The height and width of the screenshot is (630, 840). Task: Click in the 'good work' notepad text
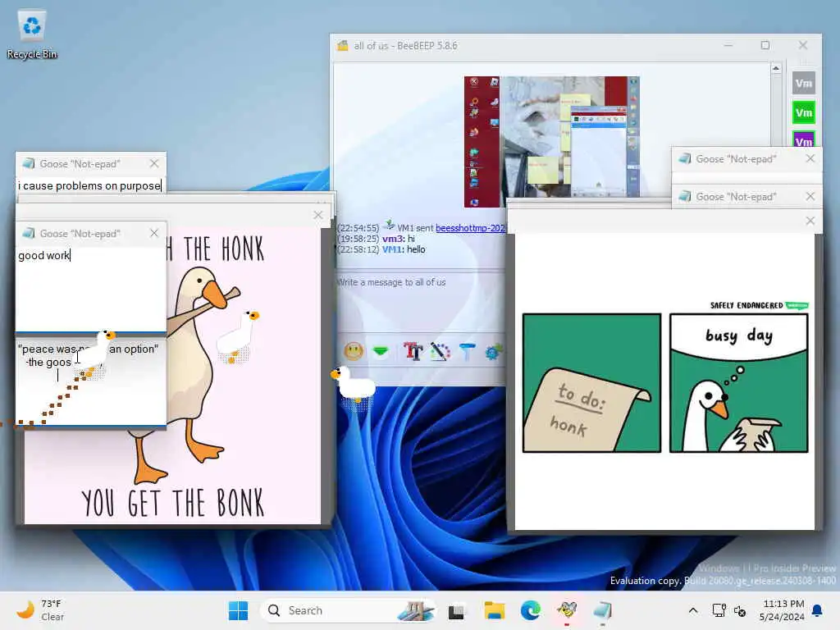pyautogui.click(x=44, y=256)
